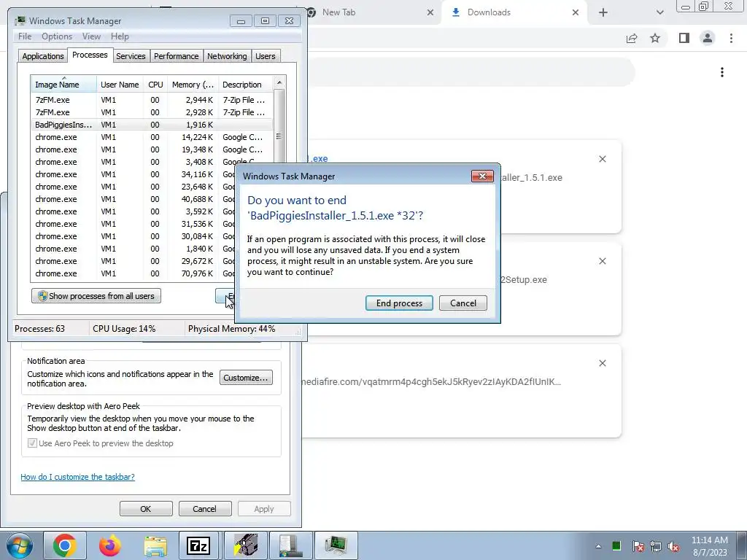
Task: Sort processes by Image Name column
Action: [x=64, y=85]
